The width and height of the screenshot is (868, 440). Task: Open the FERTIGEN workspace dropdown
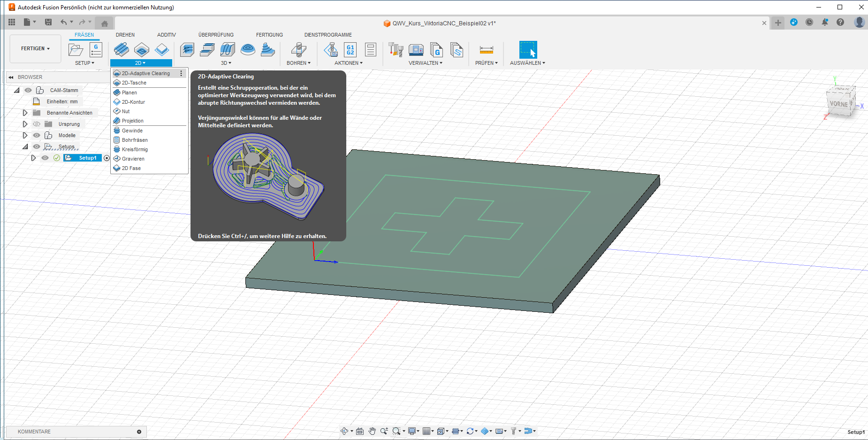(x=35, y=48)
